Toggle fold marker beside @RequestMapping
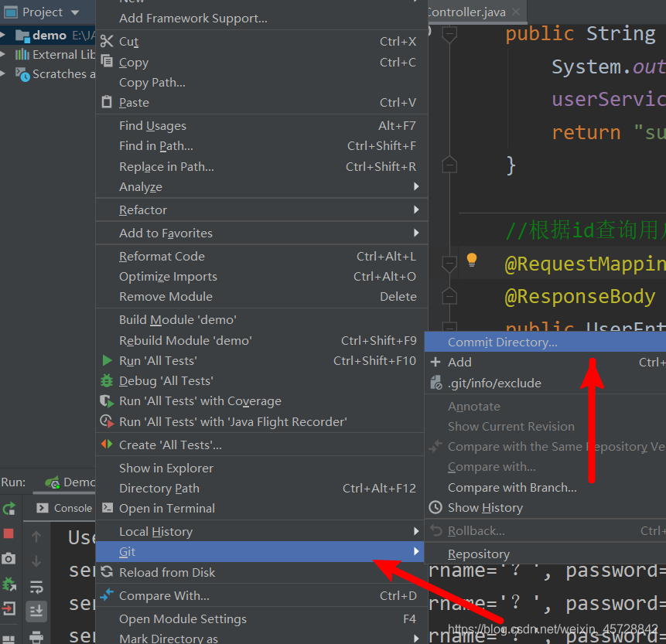Image resolution: width=666 pixels, height=644 pixels. click(449, 264)
